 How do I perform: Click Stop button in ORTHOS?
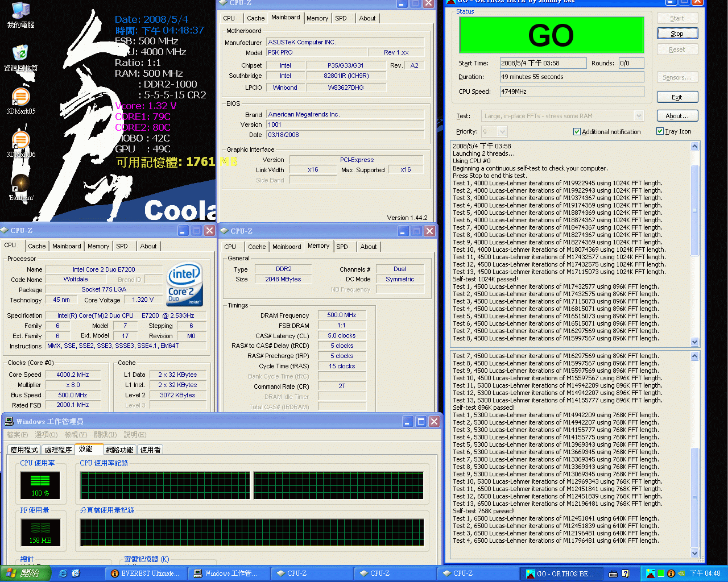pos(677,34)
